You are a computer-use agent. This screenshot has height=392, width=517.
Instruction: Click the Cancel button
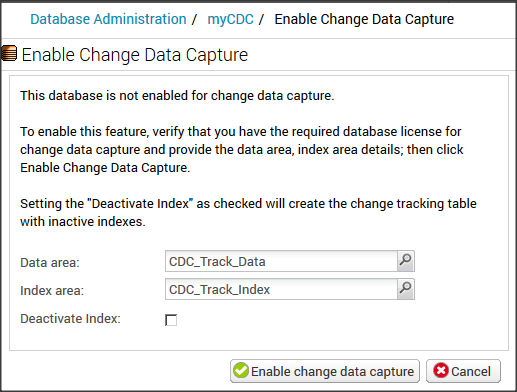tap(463, 371)
